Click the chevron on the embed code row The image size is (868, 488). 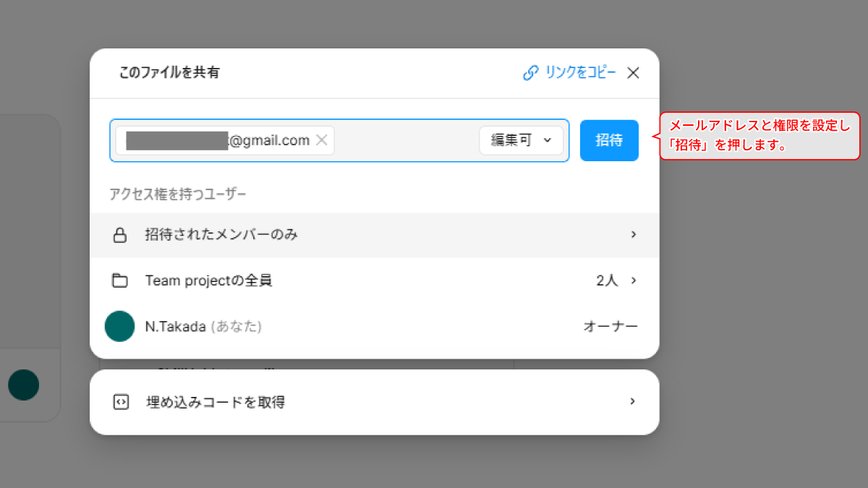(633, 401)
